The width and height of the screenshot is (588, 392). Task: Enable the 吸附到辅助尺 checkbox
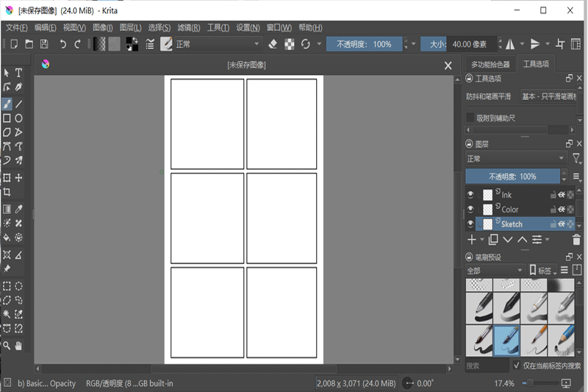point(470,118)
